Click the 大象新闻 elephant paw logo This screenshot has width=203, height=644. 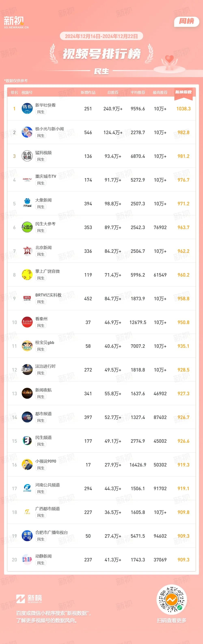click(27, 204)
